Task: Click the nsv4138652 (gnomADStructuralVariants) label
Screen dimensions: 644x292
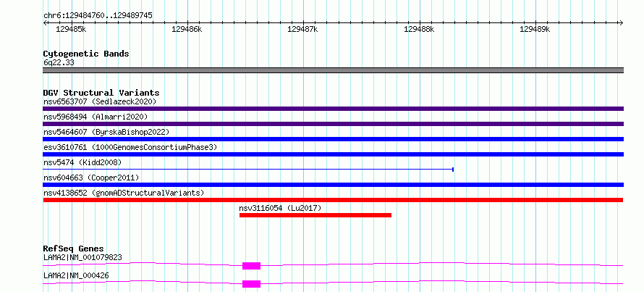Action: (124, 193)
